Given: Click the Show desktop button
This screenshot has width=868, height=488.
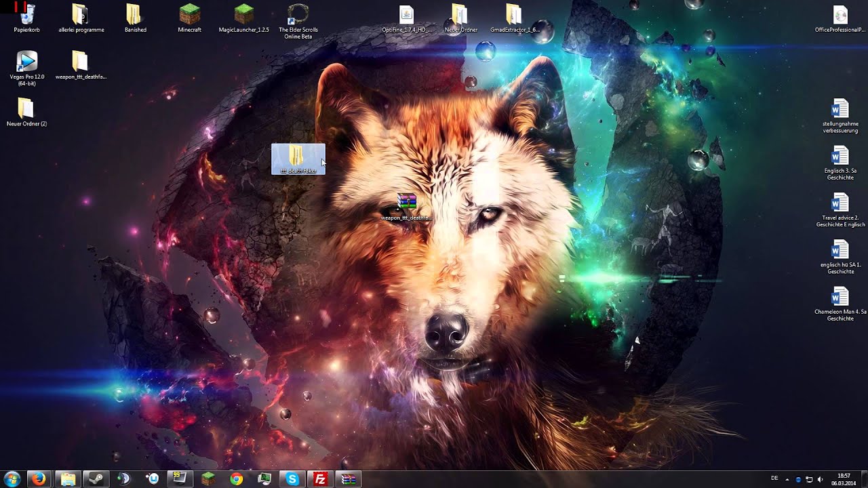Looking at the screenshot, I should [864, 479].
